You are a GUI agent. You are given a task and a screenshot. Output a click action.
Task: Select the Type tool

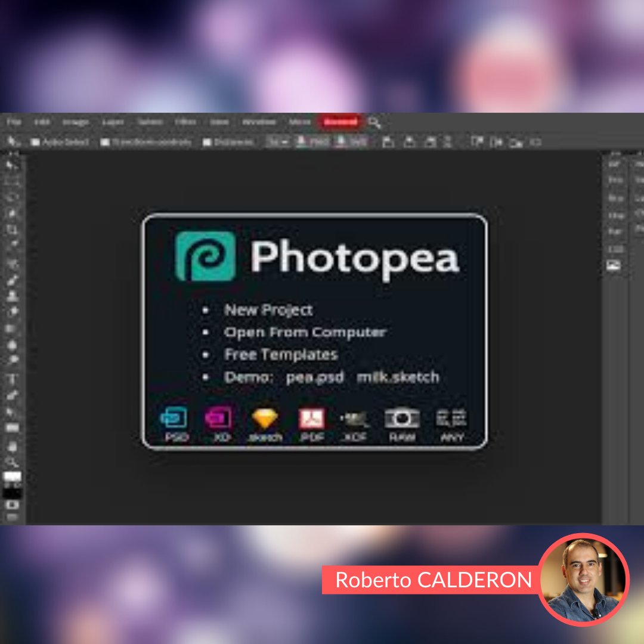tap(12, 379)
